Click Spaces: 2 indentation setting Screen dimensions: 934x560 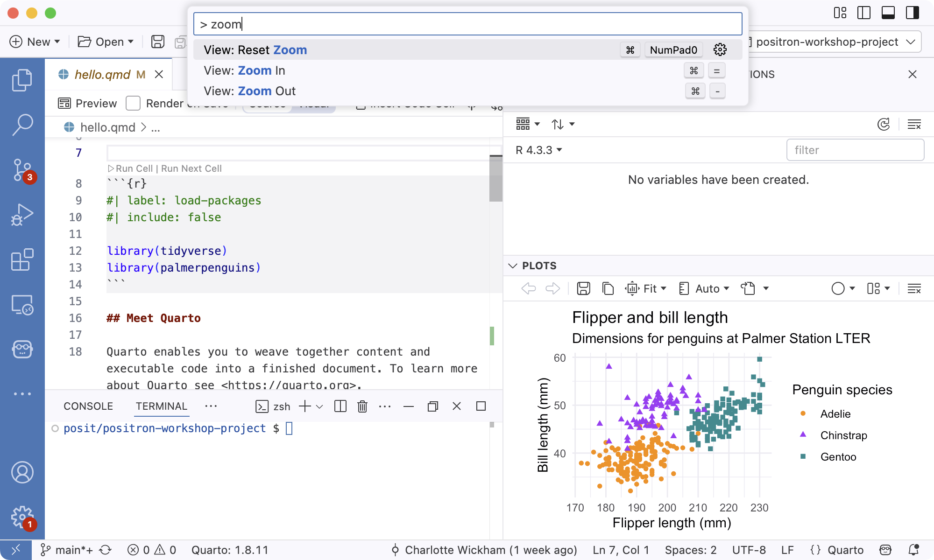click(691, 550)
